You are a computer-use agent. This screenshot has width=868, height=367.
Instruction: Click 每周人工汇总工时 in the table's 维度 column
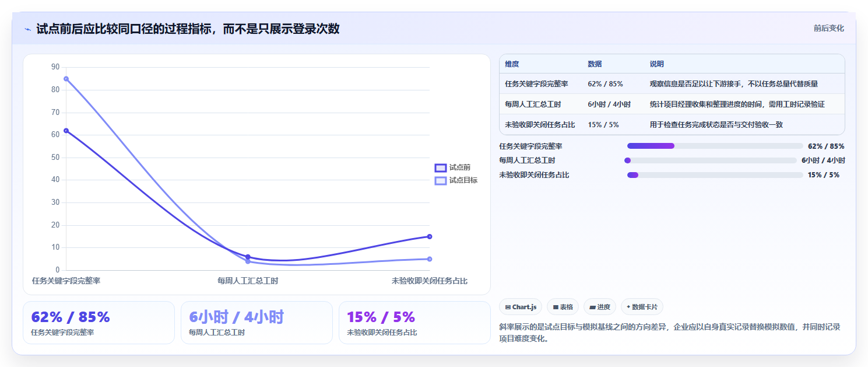pos(533,104)
